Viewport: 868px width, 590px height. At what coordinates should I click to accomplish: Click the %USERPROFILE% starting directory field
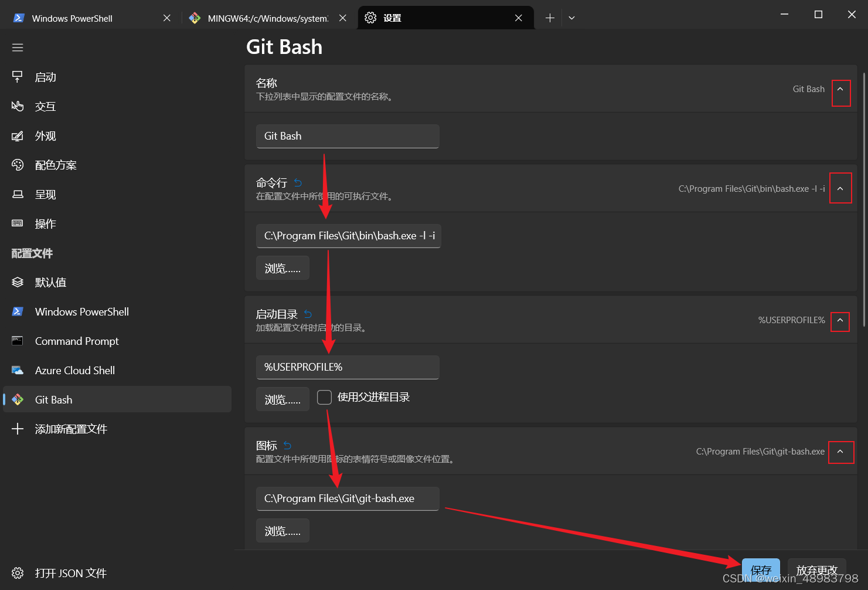click(x=348, y=367)
